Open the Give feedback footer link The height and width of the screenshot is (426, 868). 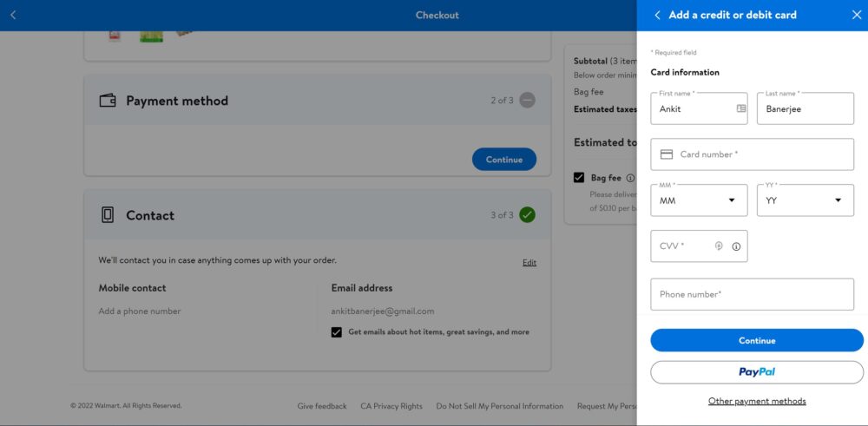(x=322, y=406)
